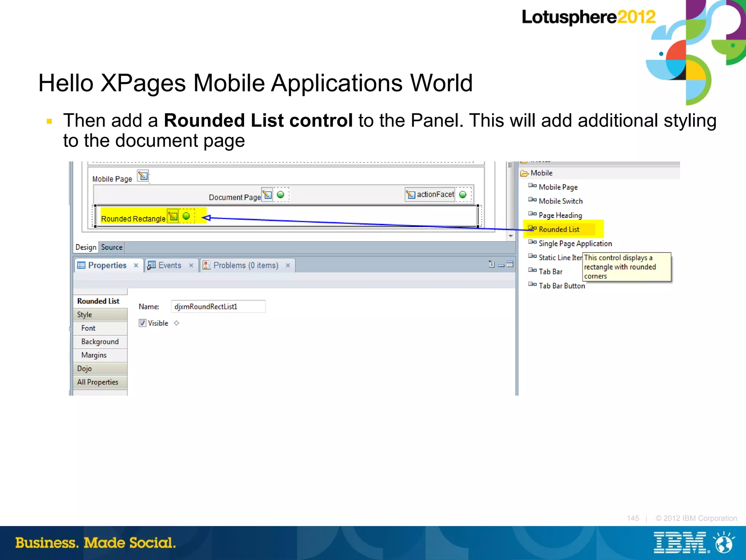
Task: Toggle the Visible checkbox
Action: tap(142, 323)
